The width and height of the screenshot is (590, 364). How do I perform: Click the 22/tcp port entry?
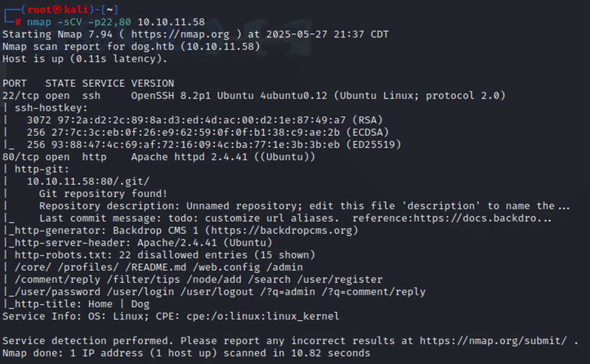(21, 96)
